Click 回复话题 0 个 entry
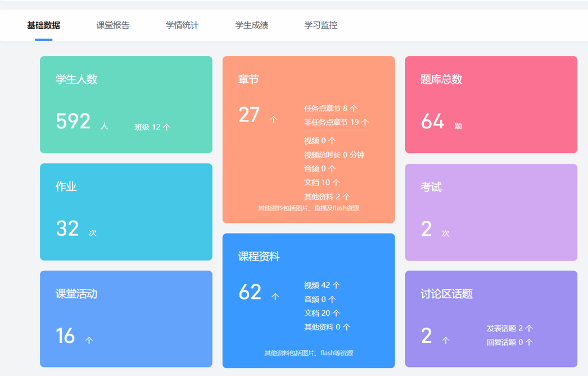The height and width of the screenshot is (376, 588). pyautogui.click(x=510, y=342)
